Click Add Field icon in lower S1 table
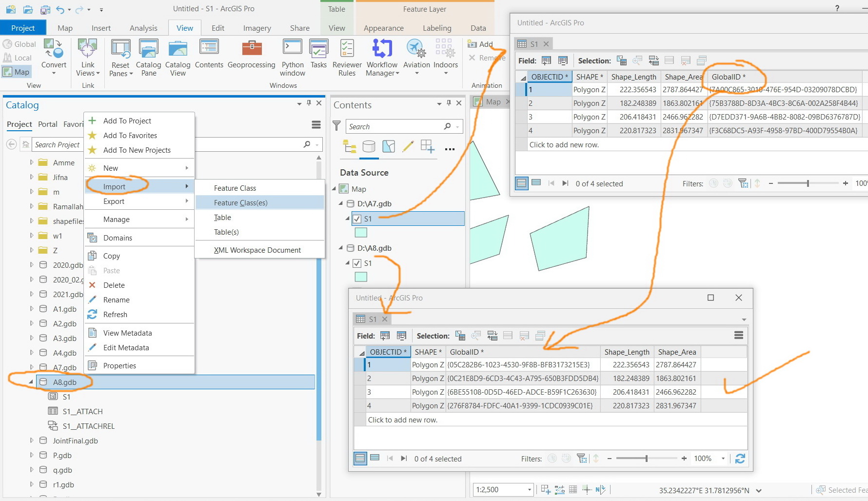Image resolution: width=868 pixels, height=501 pixels. click(385, 336)
